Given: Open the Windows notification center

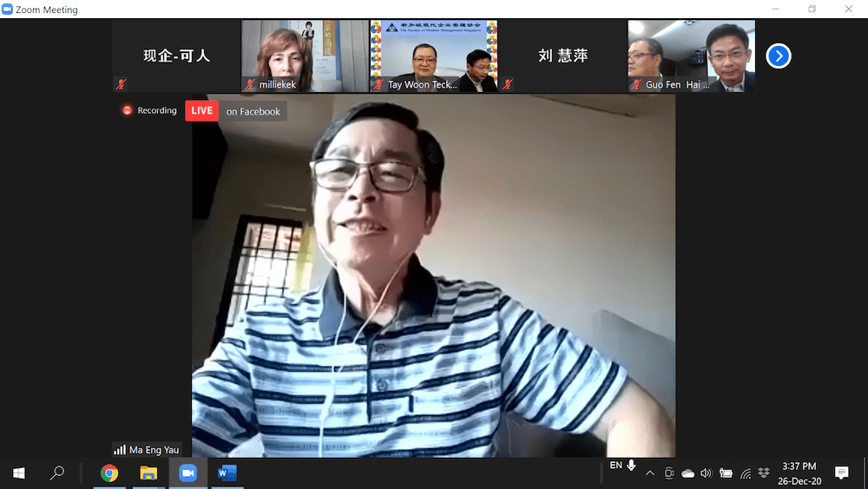Looking at the screenshot, I should point(841,473).
